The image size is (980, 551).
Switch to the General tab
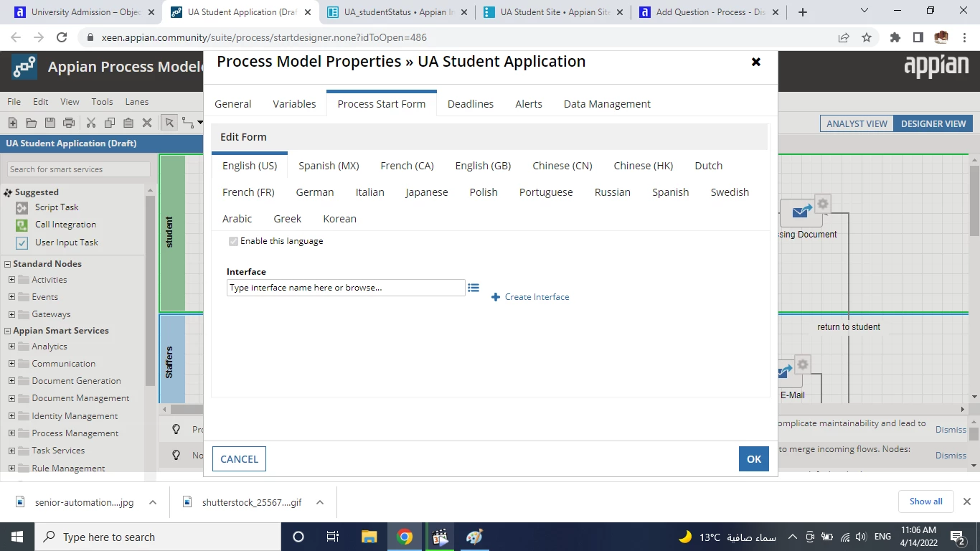pyautogui.click(x=233, y=104)
